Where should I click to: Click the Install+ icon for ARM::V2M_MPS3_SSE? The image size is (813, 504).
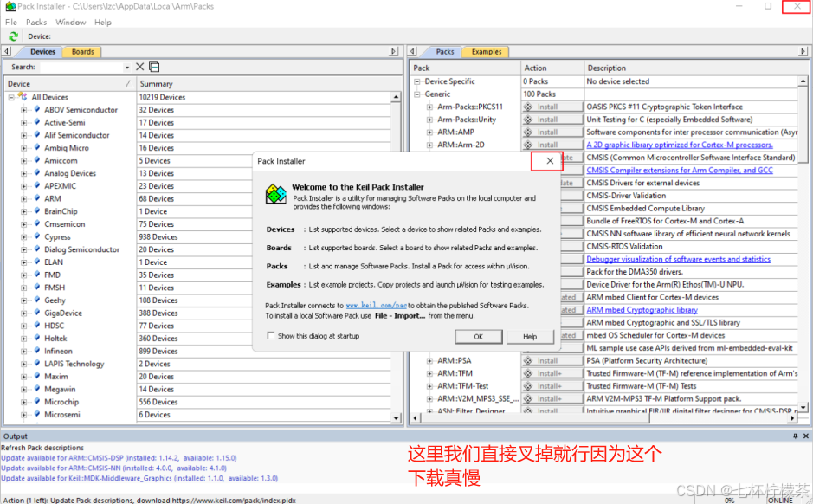(x=528, y=398)
